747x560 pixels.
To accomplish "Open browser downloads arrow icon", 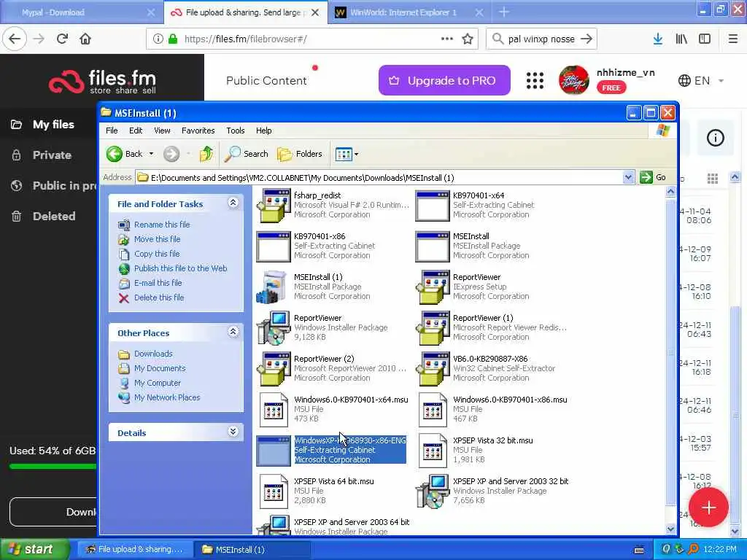I will pos(658,39).
